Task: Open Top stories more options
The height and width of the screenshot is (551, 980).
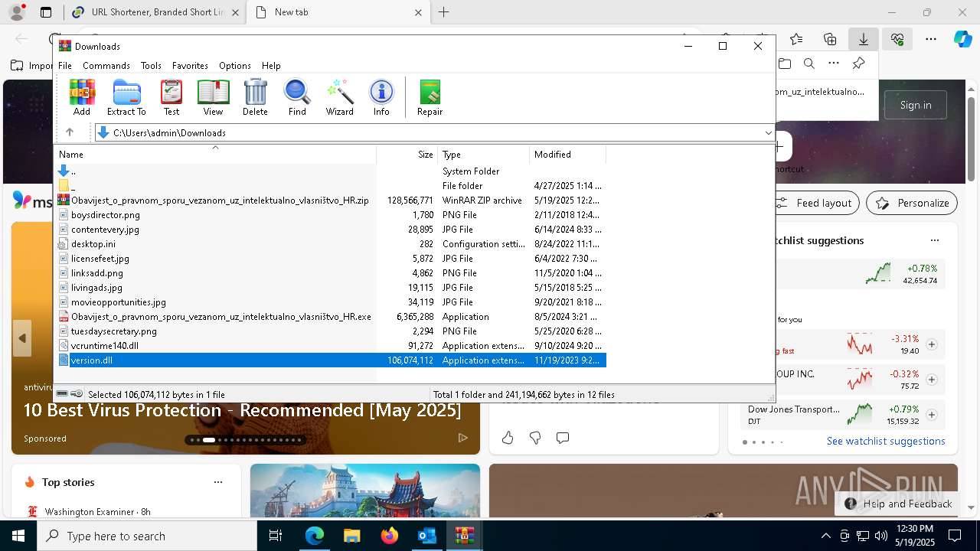Action: pos(218,482)
